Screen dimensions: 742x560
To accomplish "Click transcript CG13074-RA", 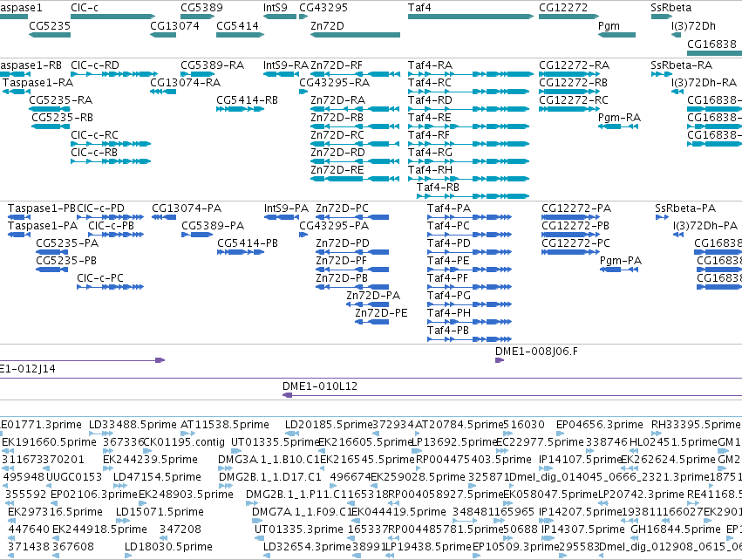I will (x=163, y=92).
